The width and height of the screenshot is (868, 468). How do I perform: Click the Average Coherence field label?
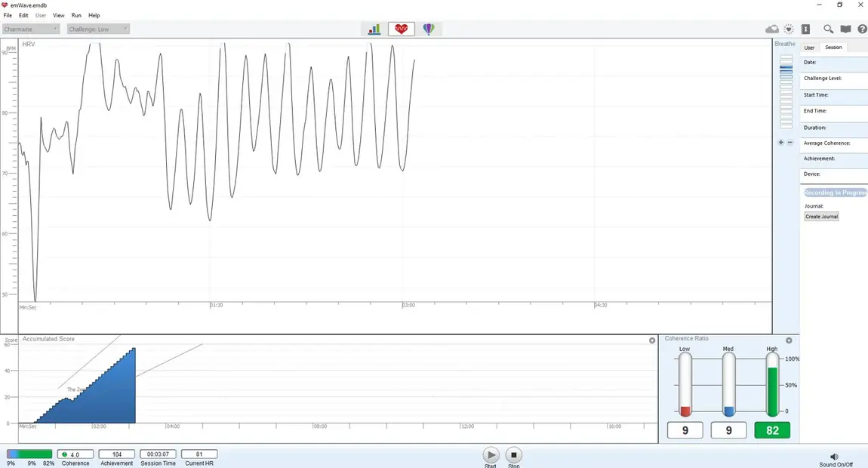826,143
